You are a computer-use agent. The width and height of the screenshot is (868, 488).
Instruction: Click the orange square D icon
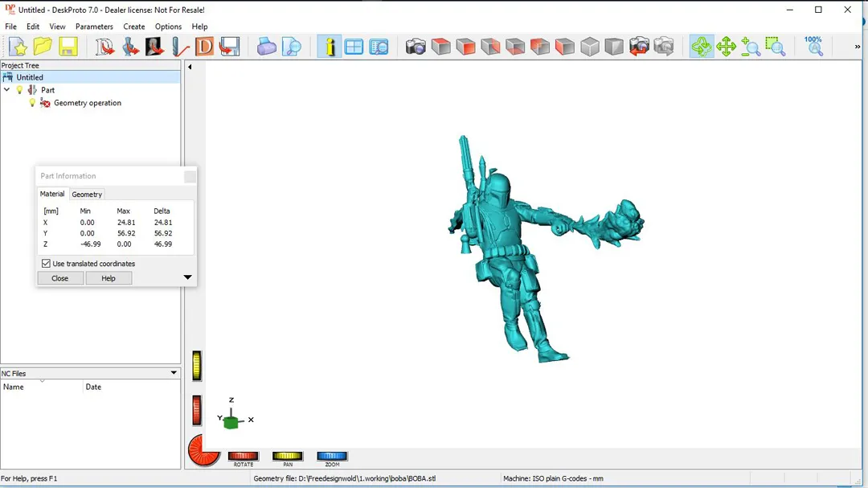[204, 47]
